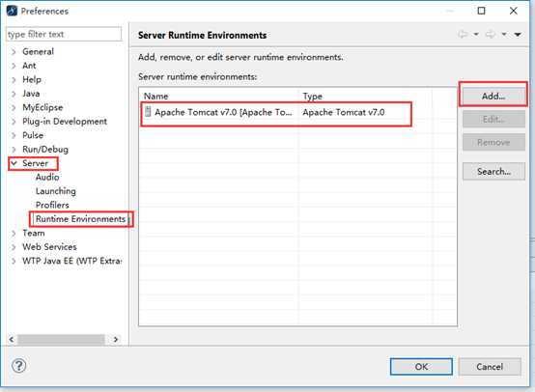Collapse the Server tree node
535x392 pixels.
coord(14,163)
